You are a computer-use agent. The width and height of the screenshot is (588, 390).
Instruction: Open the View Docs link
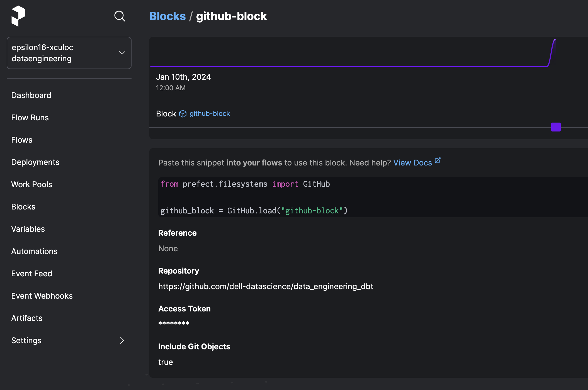click(413, 163)
